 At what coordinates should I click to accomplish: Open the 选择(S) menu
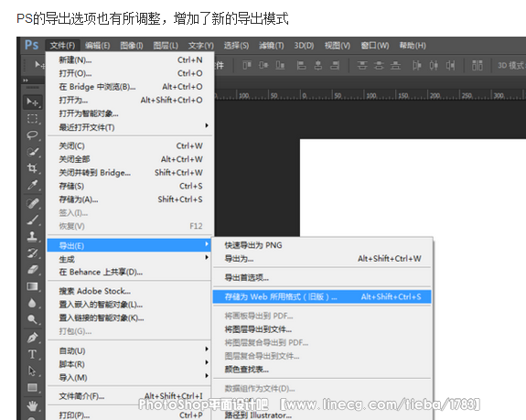236,45
